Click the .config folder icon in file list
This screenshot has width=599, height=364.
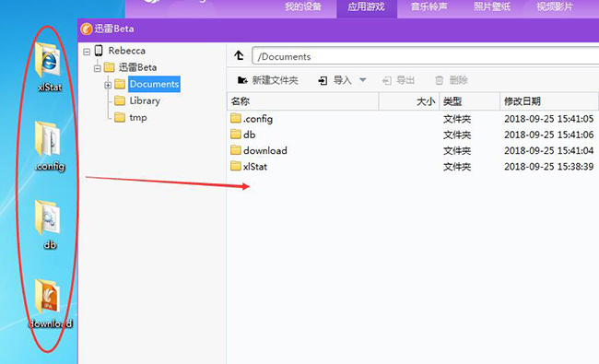point(236,118)
